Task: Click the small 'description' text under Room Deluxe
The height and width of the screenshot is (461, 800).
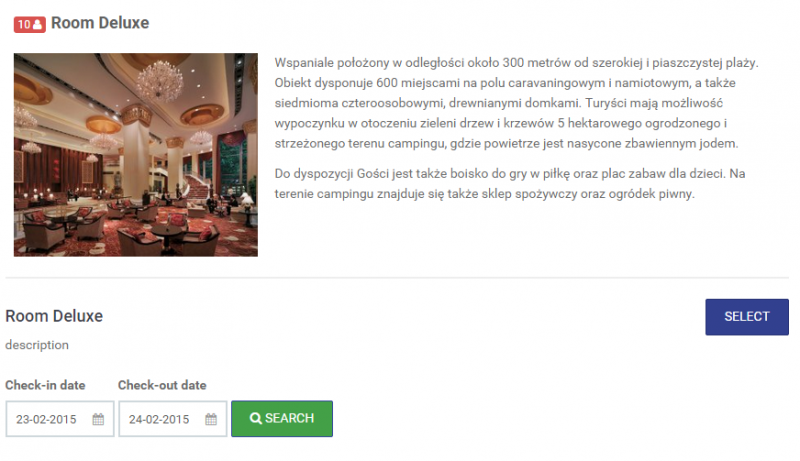Action: click(37, 345)
